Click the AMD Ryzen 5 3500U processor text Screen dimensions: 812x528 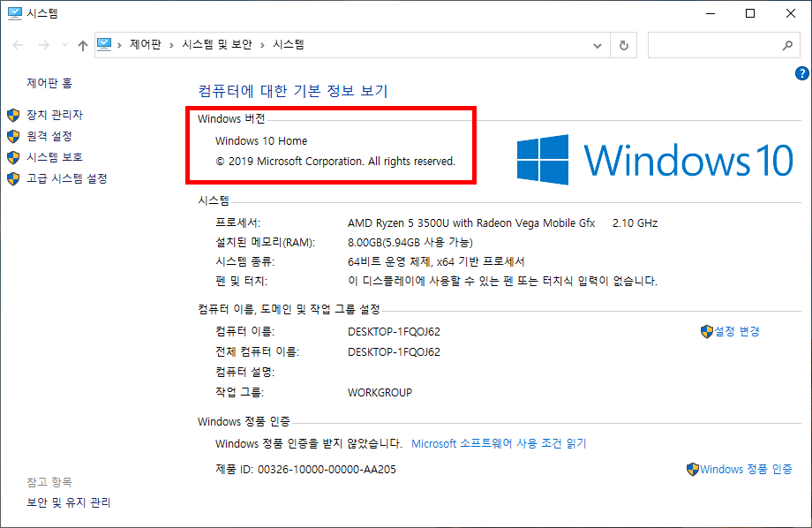point(471,223)
